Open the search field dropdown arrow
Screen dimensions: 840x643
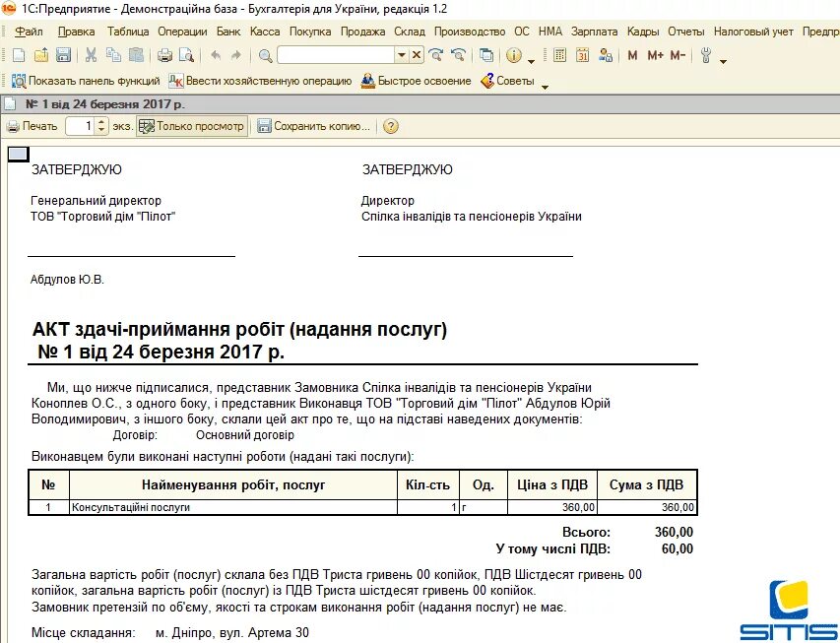point(401,55)
